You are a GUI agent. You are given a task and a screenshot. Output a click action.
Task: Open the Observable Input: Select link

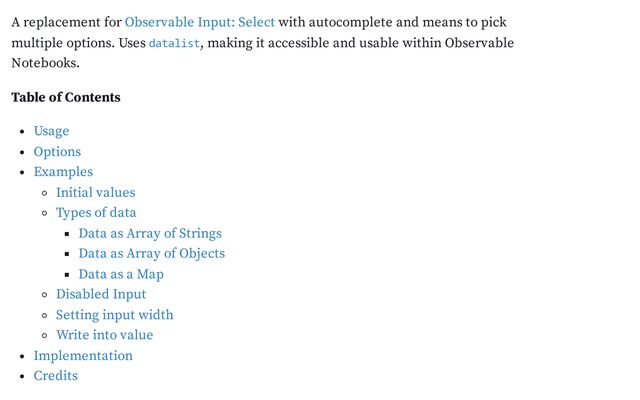(x=200, y=22)
